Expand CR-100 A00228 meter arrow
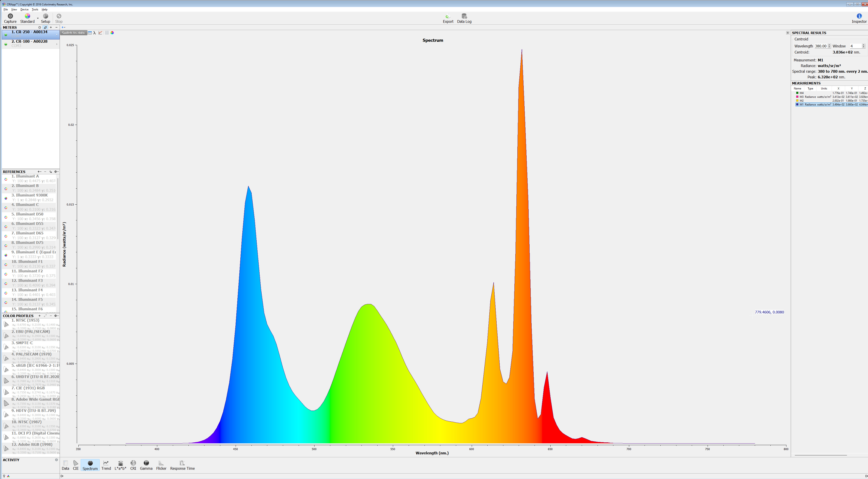The width and height of the screenshot is (868, 479). coord(57,44)
